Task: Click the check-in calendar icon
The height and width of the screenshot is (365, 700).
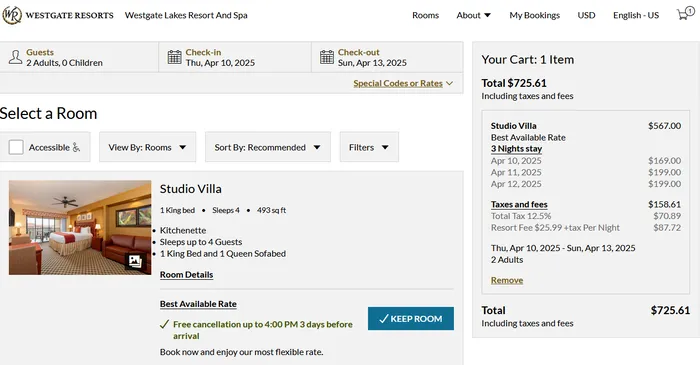Action: pyautogui.click(x=175, y=57)
